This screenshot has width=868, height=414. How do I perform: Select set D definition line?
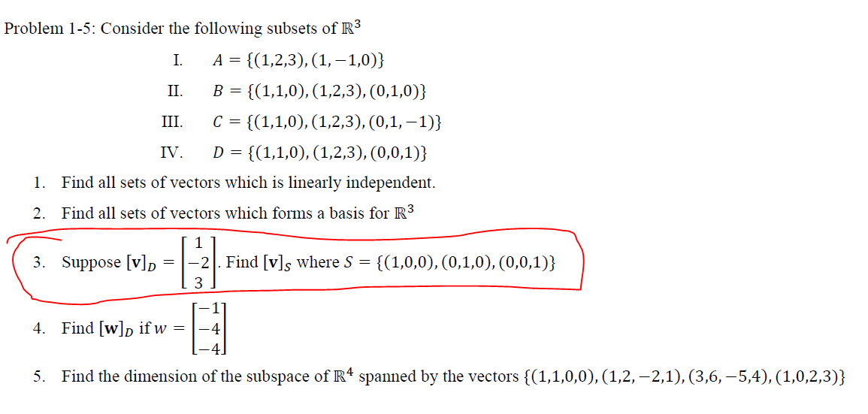319,151
